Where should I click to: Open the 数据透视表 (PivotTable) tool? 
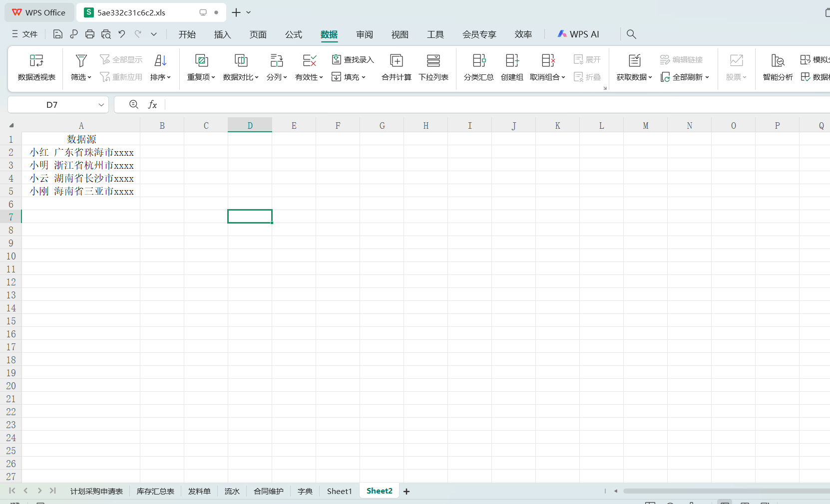35,67
